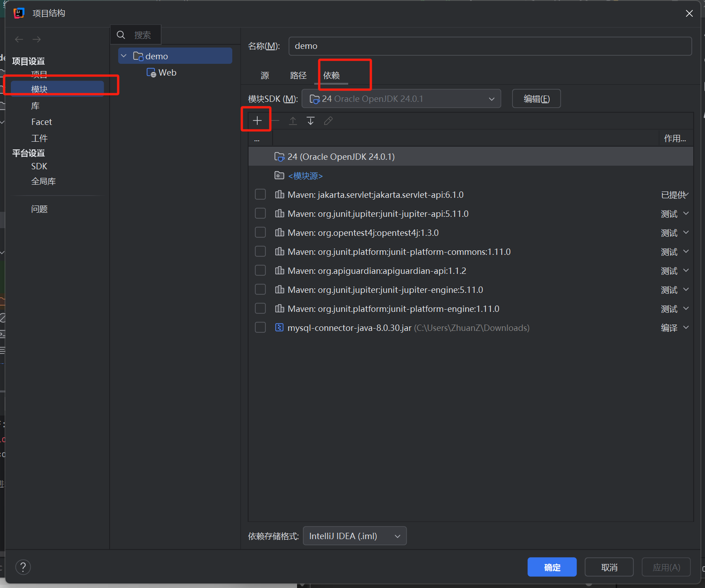Viewport: 705px width, 588px height.
Task: Collapse the demo module tree node
Action: [x=124, y=56]
